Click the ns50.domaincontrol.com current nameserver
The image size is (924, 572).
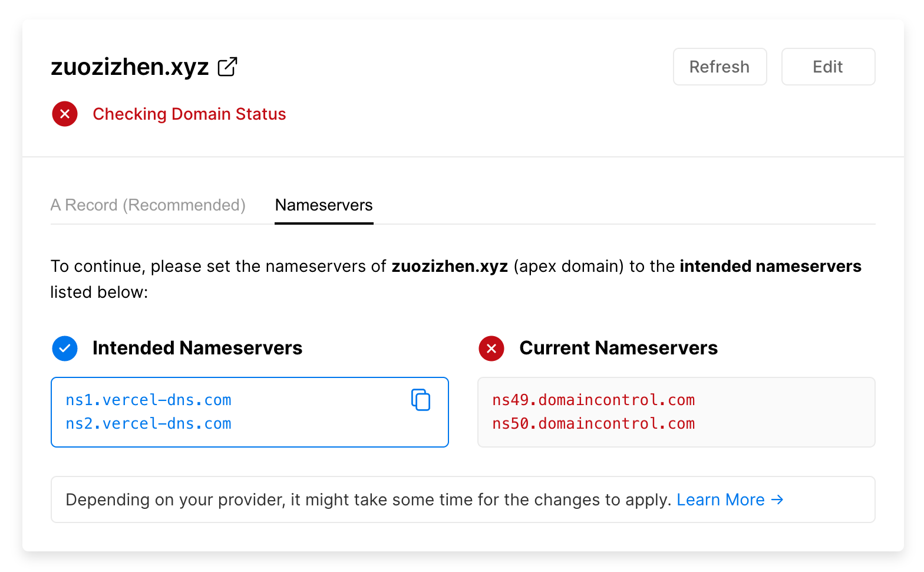(593, 423)
